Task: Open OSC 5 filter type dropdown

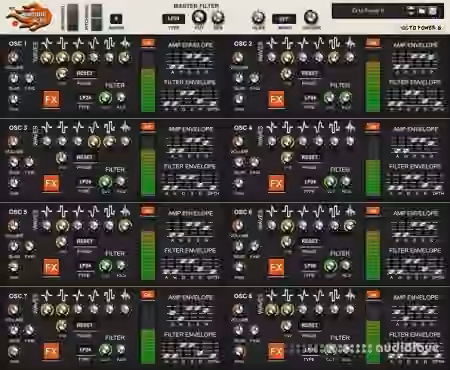Action: click(x=85, y=266)
